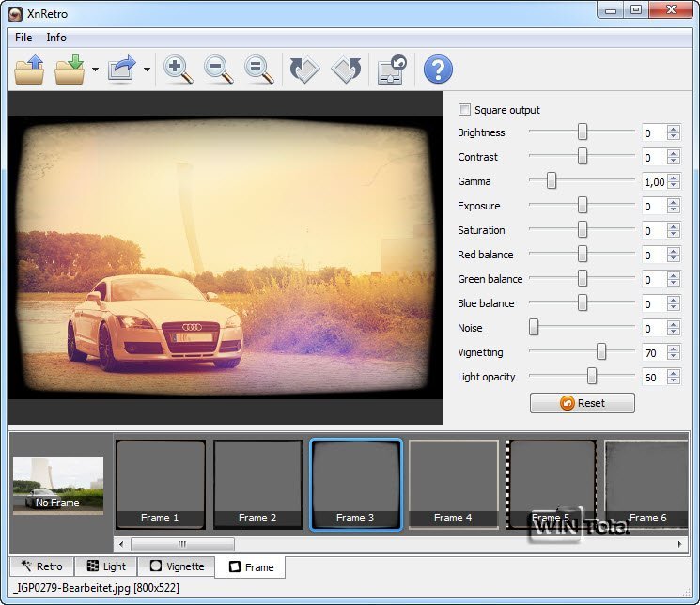
Task: Click the Save image folder icon
Action: click(x=70, y=70)
